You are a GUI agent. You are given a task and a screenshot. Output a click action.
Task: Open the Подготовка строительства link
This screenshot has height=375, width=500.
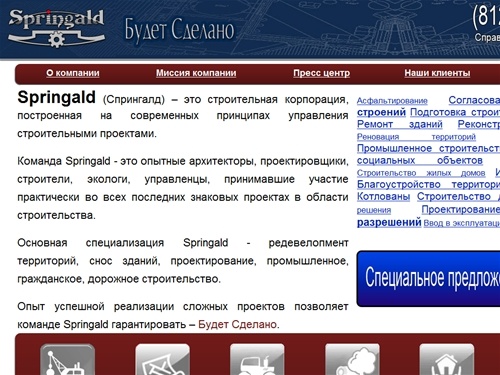click(455, 112)
